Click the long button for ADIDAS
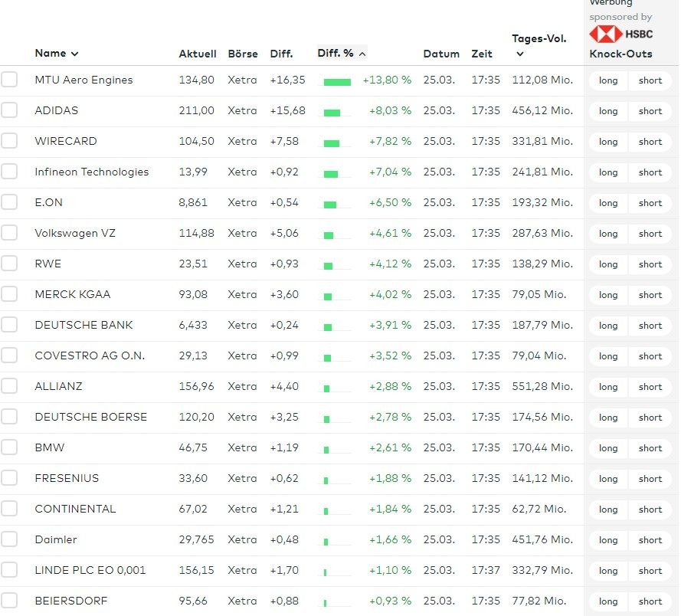The width and height of the screenshot is (681, 616). pyautogui.click(x=608, y=111)
